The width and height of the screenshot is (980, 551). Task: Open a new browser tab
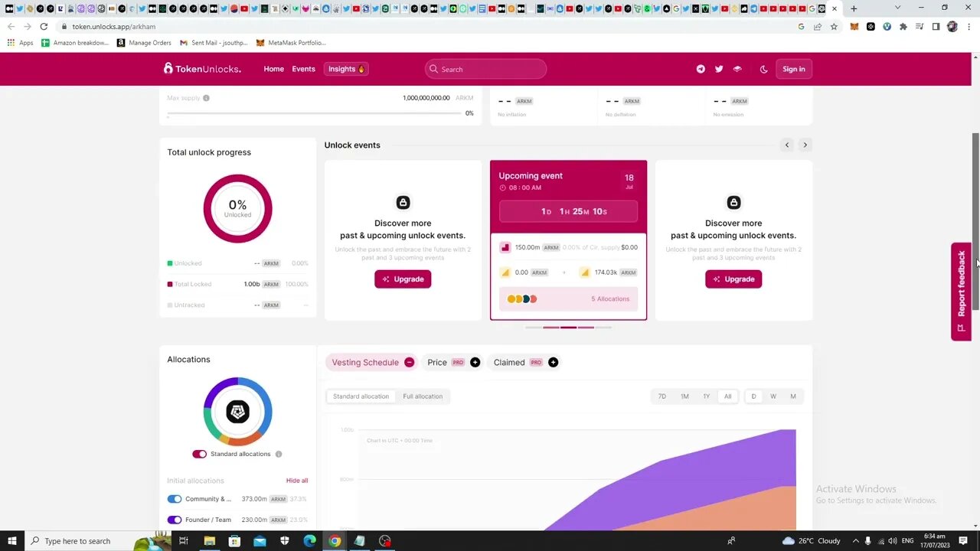854,8
